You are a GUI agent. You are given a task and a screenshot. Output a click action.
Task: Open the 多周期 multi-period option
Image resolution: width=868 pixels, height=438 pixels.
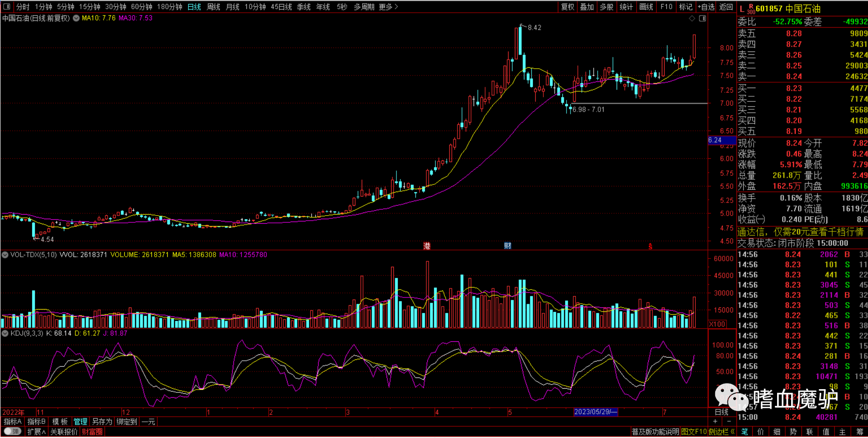pyautogui.click(x=364, y=7)
